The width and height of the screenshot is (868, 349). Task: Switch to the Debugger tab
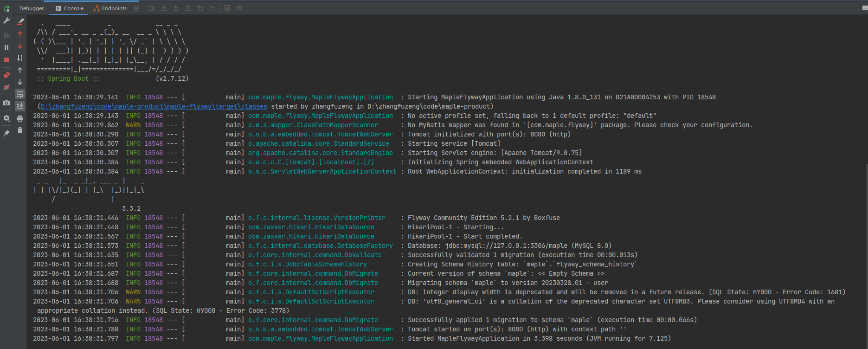[x=32, y=8]
